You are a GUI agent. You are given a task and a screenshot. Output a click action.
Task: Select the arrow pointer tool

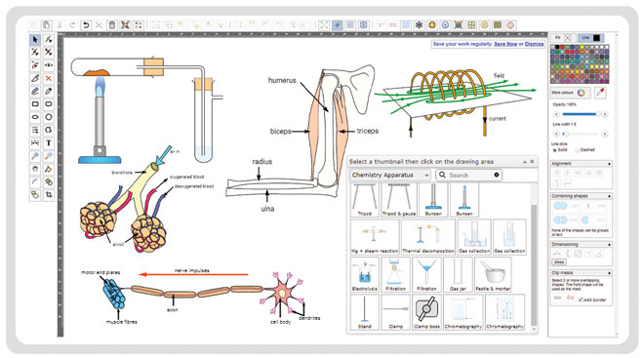point(35,39)
